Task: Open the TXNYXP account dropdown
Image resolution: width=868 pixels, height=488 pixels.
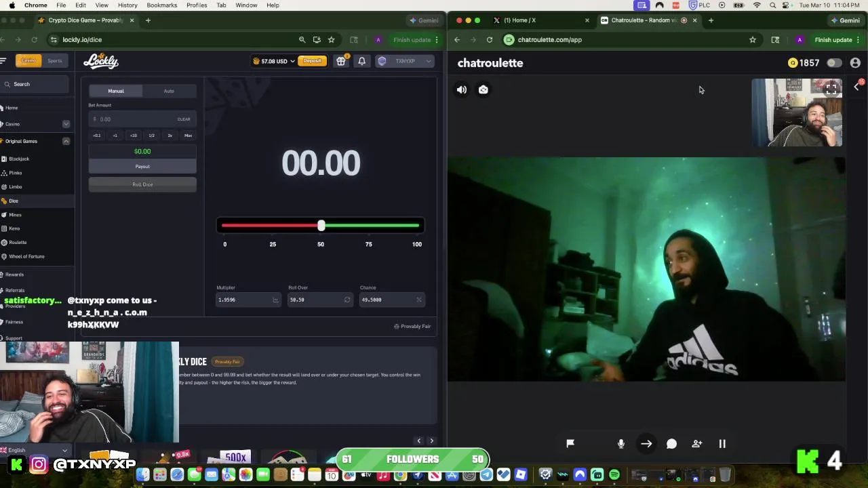Action: click(x=405, y=61)
